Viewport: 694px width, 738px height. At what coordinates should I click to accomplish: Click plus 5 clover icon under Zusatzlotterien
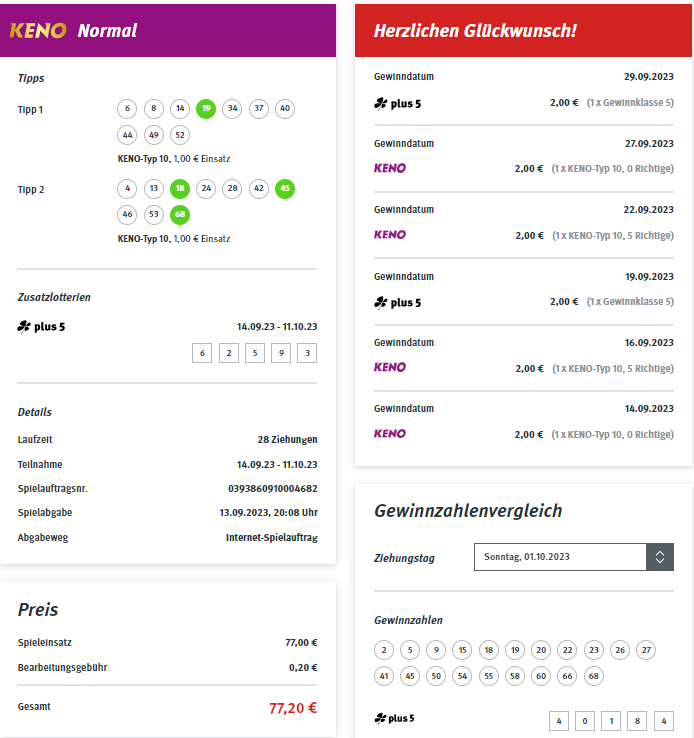24,326
